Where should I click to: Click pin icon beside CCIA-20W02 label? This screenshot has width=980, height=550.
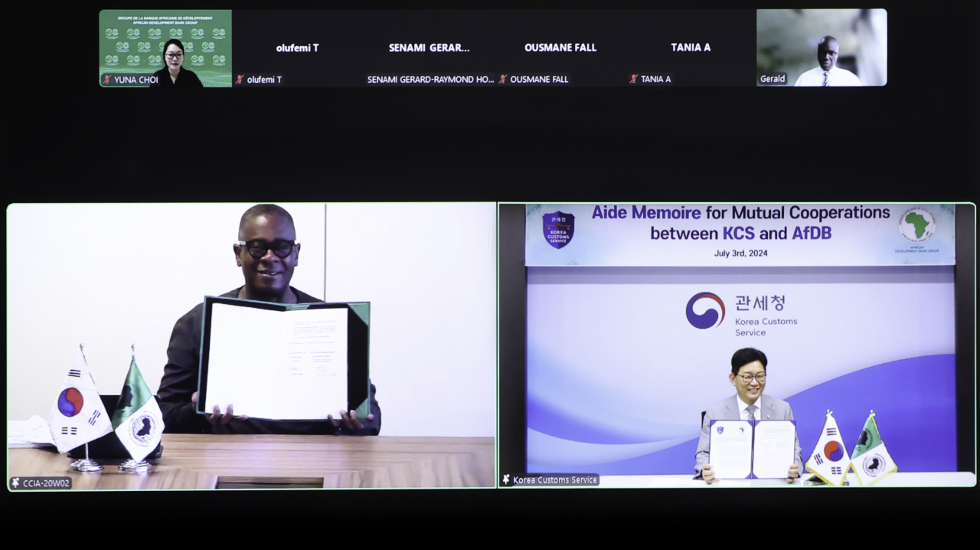[15, 483]
